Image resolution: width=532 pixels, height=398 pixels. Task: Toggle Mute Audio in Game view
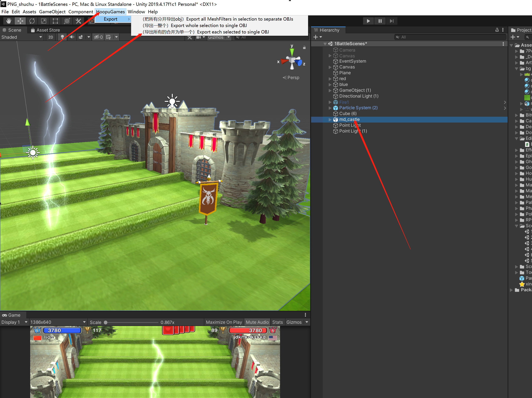point(257,322)
